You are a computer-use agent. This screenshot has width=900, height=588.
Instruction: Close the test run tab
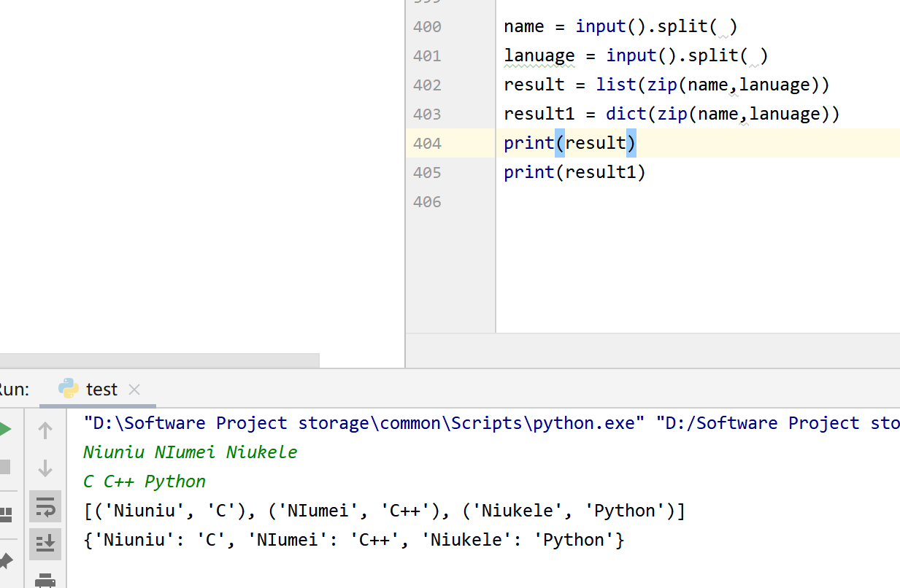point(134,390)
